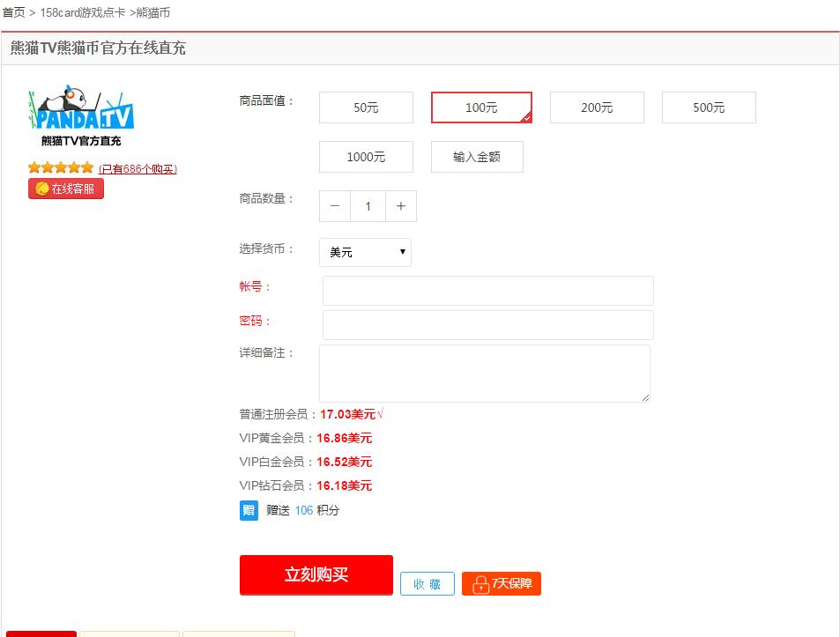The height and width of the screenshot is (637, 840).
Task: Click the VIP钻石会员 16.18美元 price
Action: pos(344,485)
